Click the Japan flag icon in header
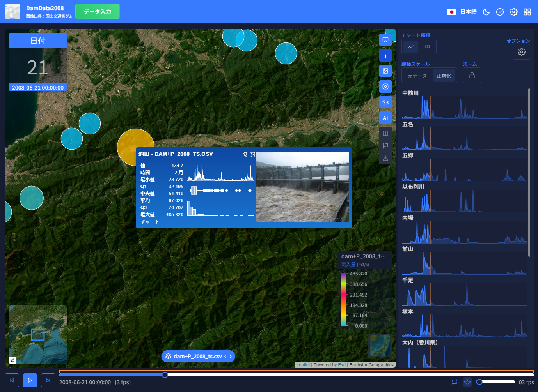The image size is (538, 392). point(452,12)
